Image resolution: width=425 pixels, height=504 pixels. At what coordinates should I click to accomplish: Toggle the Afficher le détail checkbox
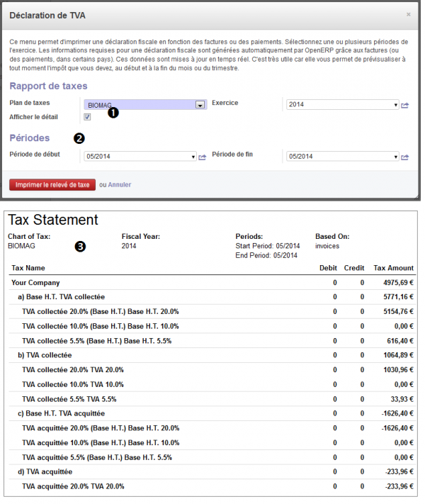coord(87,117)
